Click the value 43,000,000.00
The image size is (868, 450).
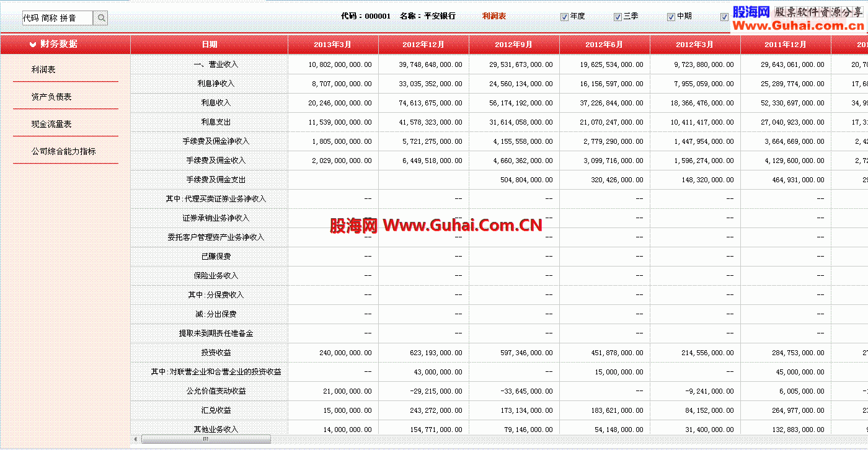click(437, 372)
